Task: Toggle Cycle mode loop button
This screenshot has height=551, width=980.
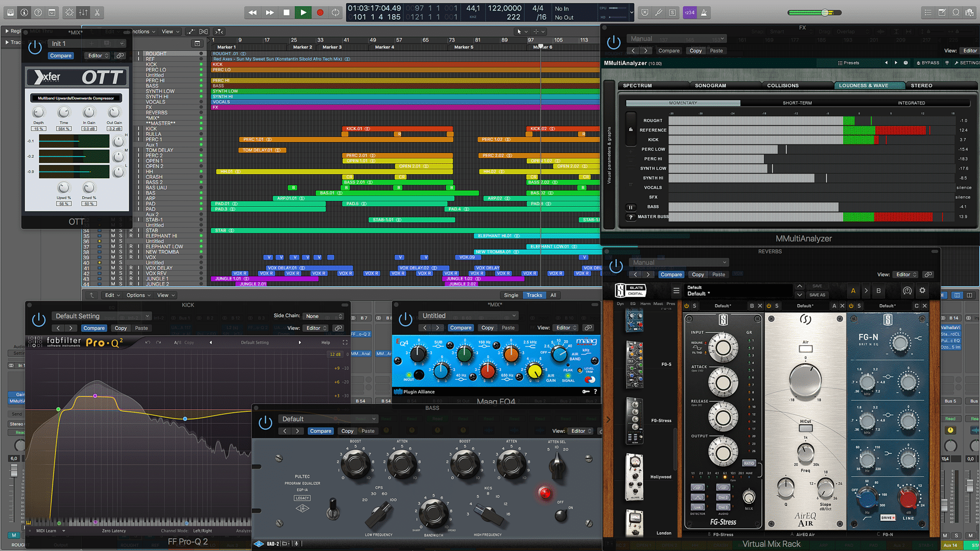Action: pos(336,12)
